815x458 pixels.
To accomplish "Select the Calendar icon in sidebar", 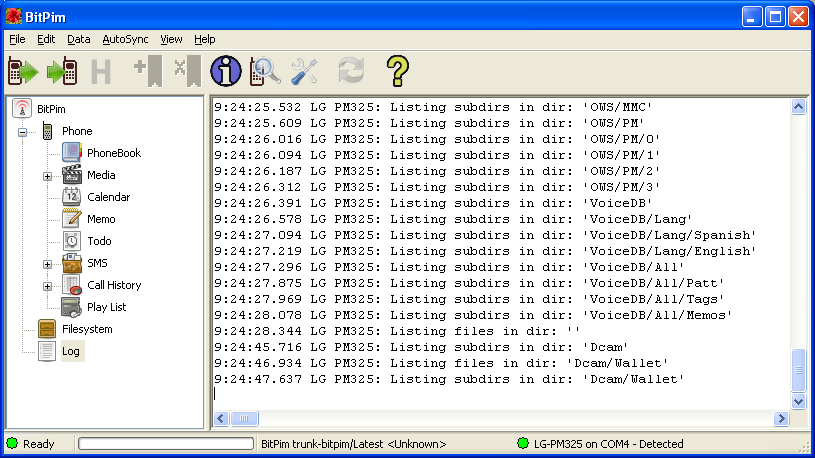I will (72, 197).
